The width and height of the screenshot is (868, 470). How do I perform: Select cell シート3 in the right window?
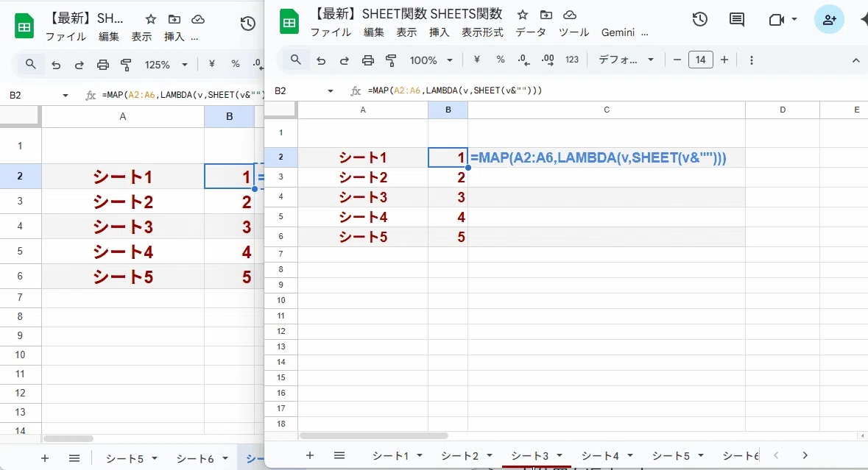tap(363, 197)
